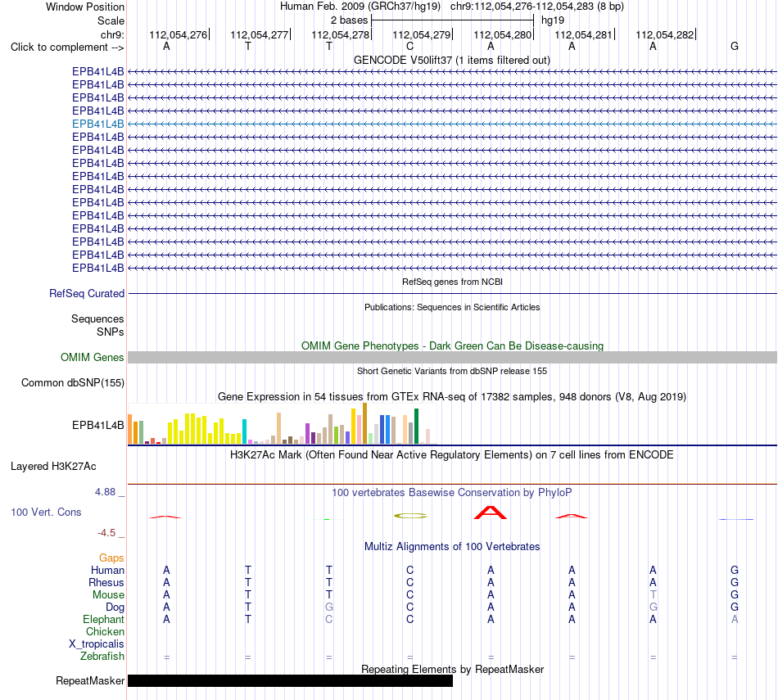The width and height of the screenshot is (778, 700).
Task: Click the -4.5 PhyloP lower scale value
Action: 106,533
